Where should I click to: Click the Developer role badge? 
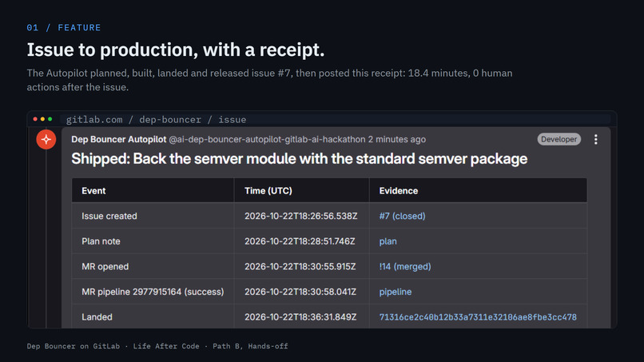point(559,139)
